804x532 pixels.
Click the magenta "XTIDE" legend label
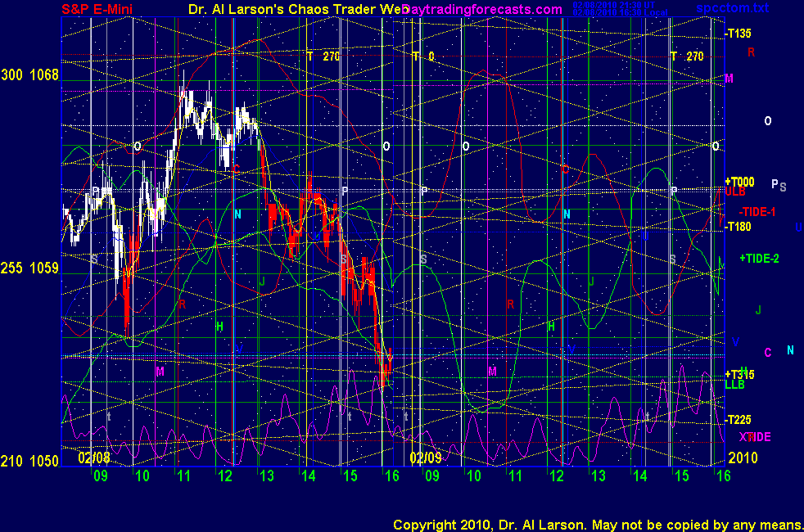[755, 437]
